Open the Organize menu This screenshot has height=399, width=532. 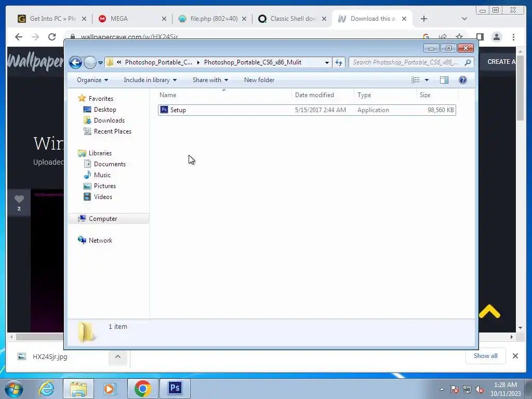tap(92, 80)
